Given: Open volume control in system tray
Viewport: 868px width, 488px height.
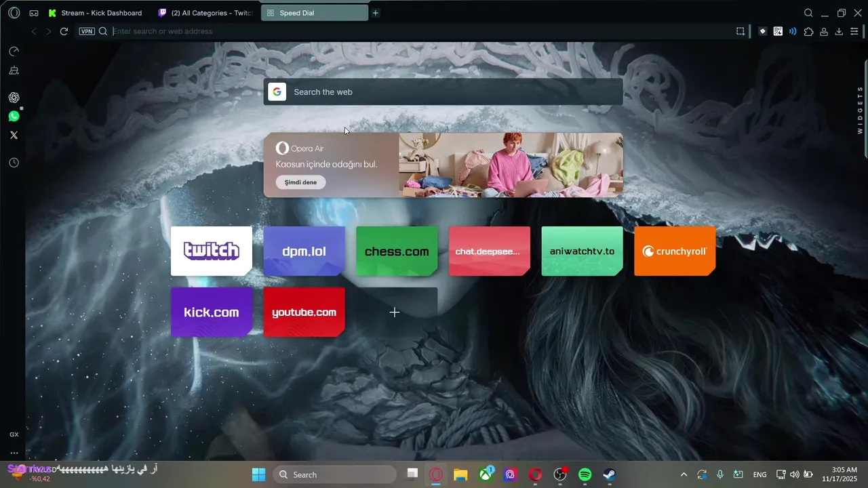Looking at the screenshot, I should pos(795,474).
